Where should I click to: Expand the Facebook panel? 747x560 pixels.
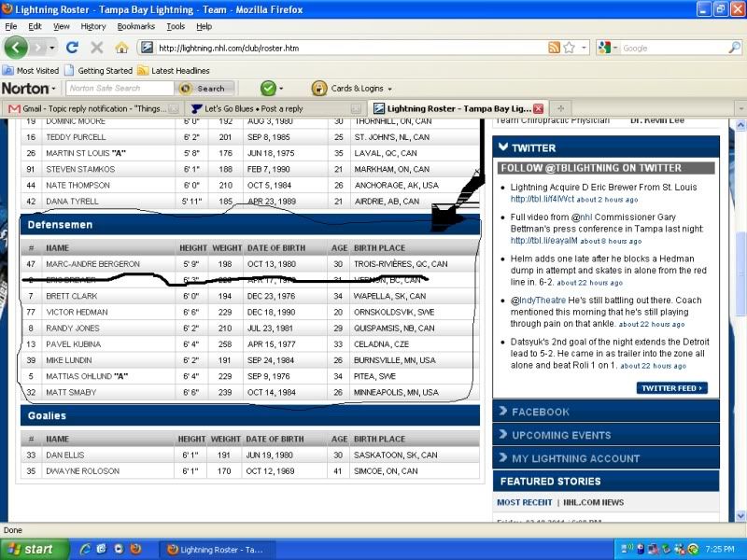pos(605,412)
